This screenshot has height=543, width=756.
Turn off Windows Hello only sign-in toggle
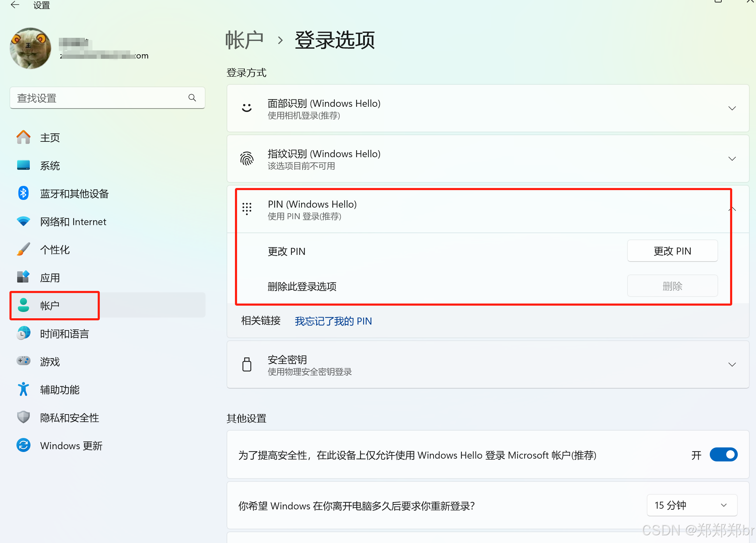723,455
